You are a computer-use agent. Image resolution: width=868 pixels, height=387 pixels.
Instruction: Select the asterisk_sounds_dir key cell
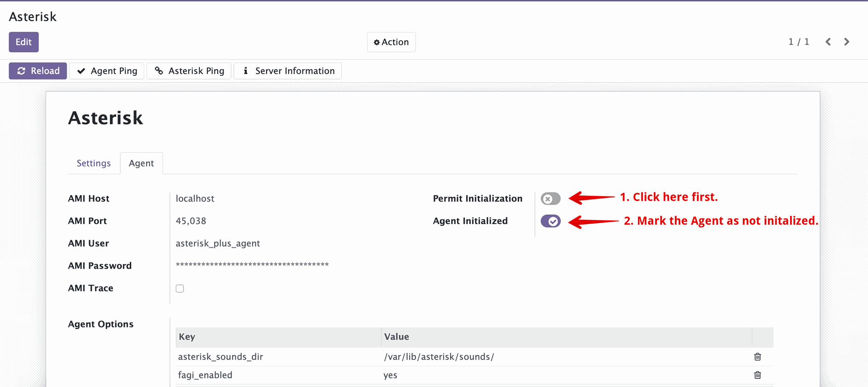[x=278, y=357]
